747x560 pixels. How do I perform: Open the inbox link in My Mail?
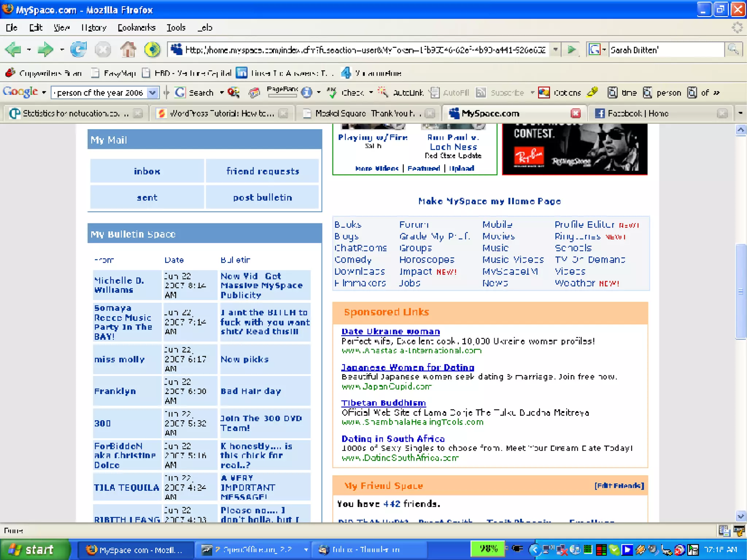point(147,171)
